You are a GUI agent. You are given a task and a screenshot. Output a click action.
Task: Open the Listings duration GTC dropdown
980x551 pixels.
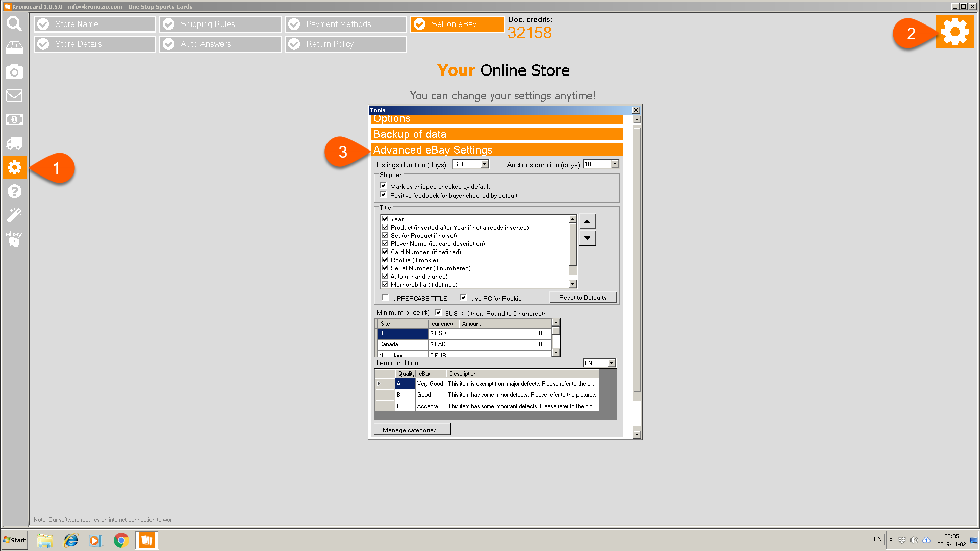485,164
